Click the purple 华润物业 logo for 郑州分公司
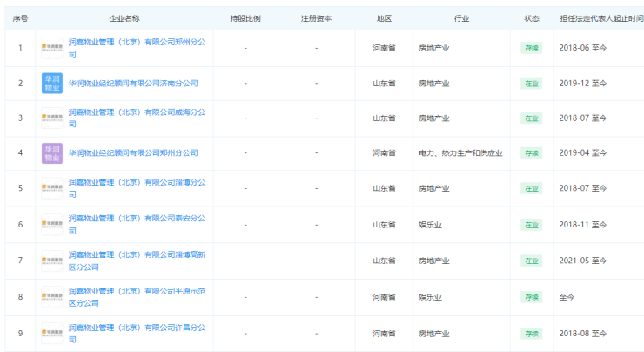The width and height of the screenshot is (644, 352). (52, 153)
